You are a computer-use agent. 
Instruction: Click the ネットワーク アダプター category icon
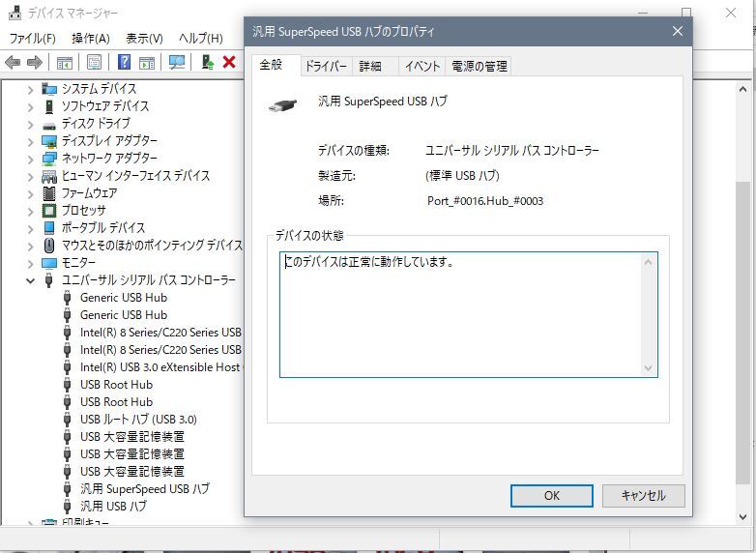49,159
